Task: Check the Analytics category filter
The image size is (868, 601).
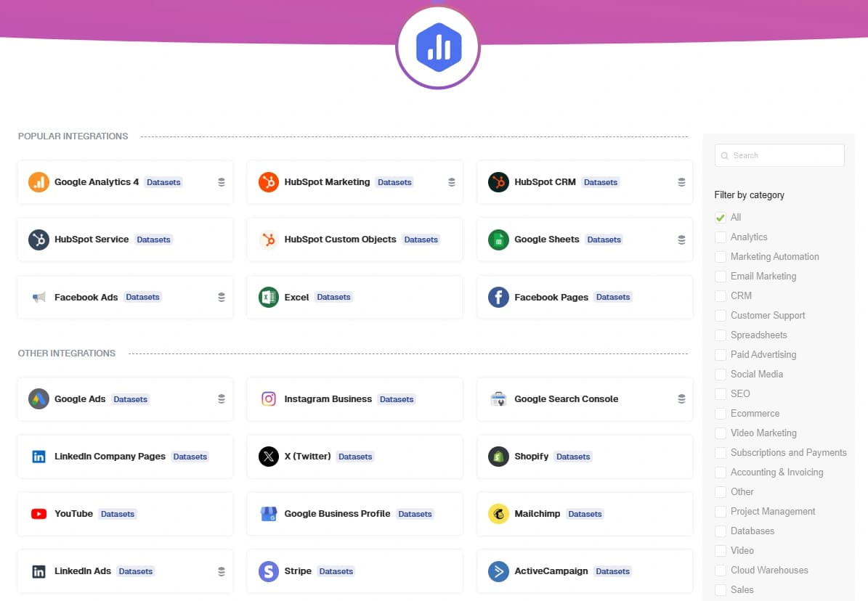Action: click(721, 237)
